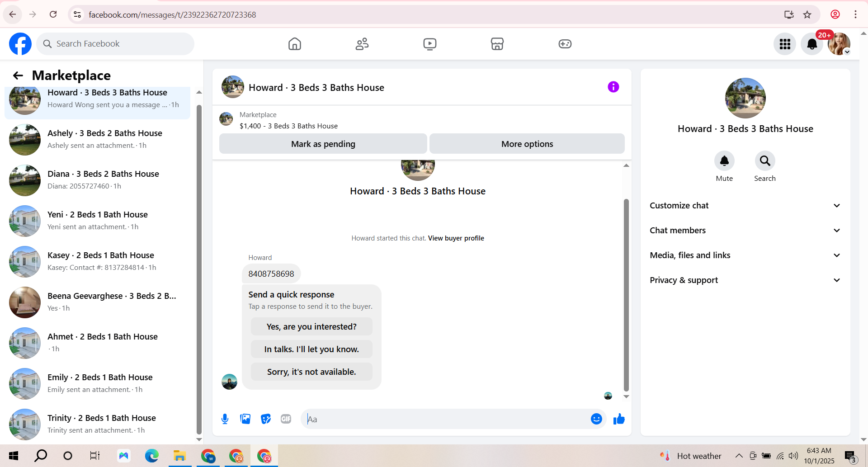868x467 pixels.
Task: Click the chat messages scrollbar
Action: [x=626, y=295]
